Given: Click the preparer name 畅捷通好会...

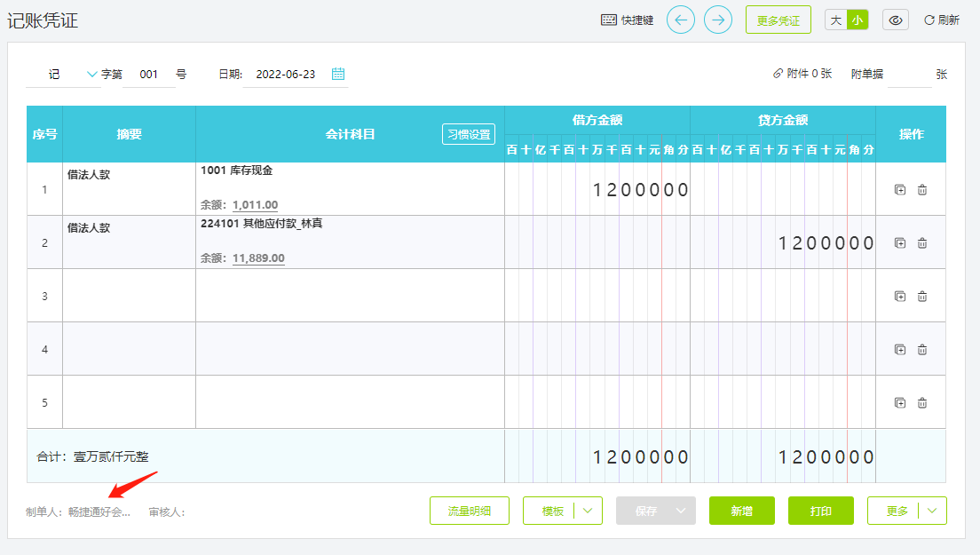Looking at the screenshot, I should coord(99,511).
